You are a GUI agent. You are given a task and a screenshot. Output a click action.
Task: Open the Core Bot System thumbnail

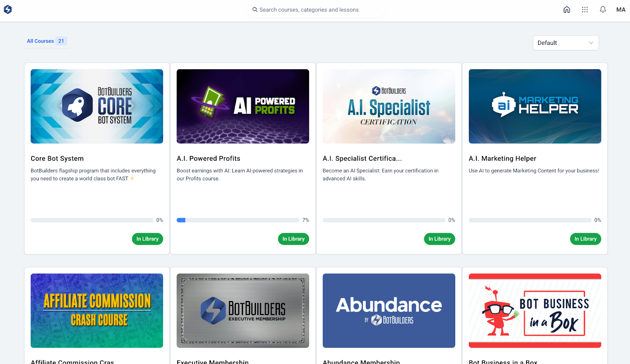click(97, 106)
